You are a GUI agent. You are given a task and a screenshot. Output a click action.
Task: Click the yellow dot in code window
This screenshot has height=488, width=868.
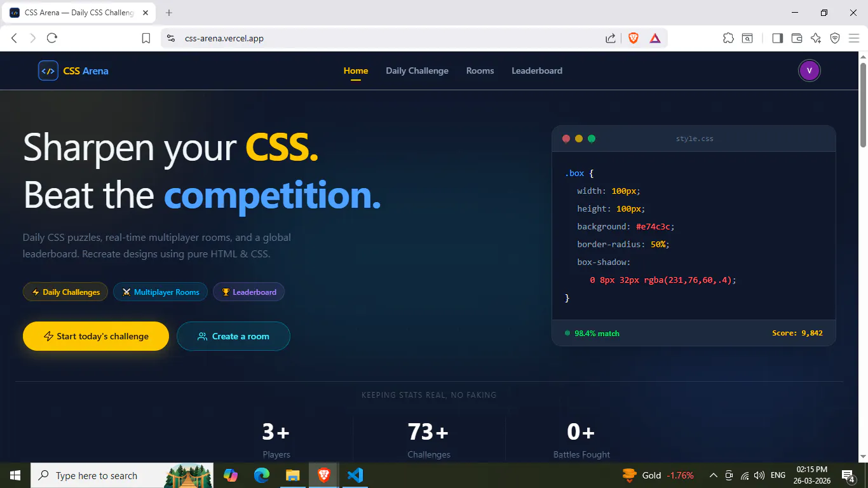(x=579, y=139)
